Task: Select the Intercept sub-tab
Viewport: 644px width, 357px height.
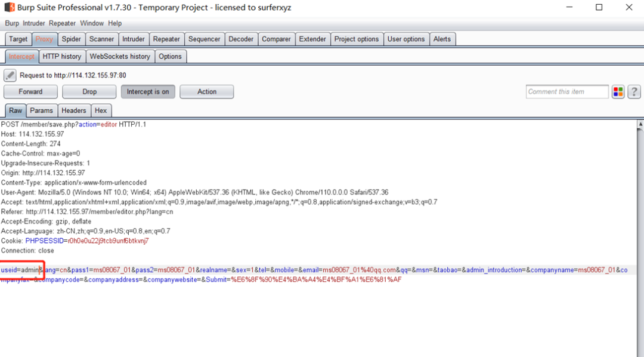Action: click(x=22, y=56)
